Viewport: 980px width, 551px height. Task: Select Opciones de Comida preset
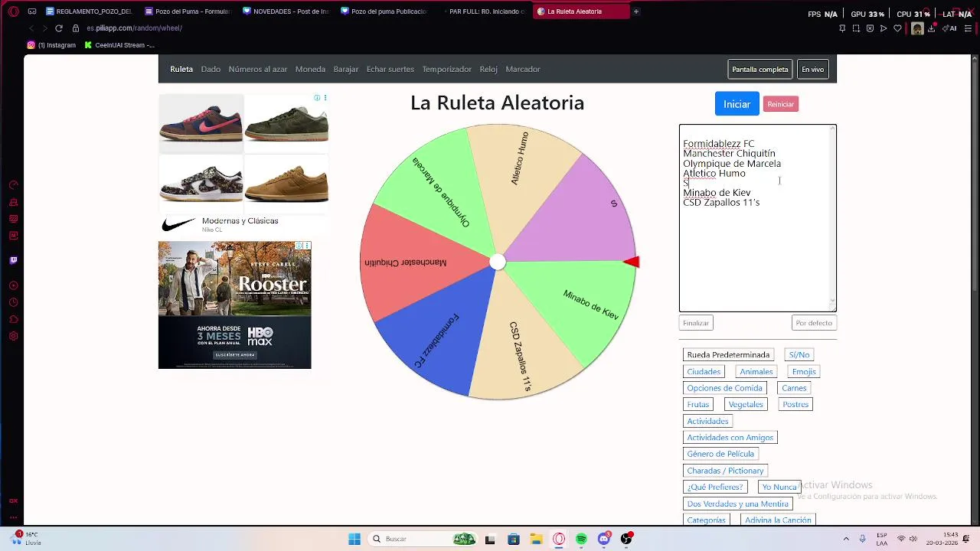pos(725,388)
